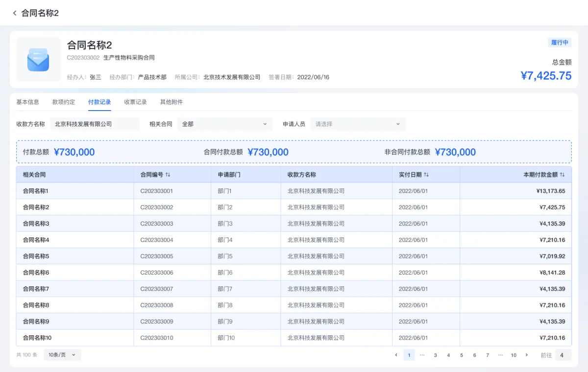The width and height of the screenshot is (588, 372).
Task: Sort by 实付日期 column sort icon
Action: pyautogui.click(x=426, y=175)
